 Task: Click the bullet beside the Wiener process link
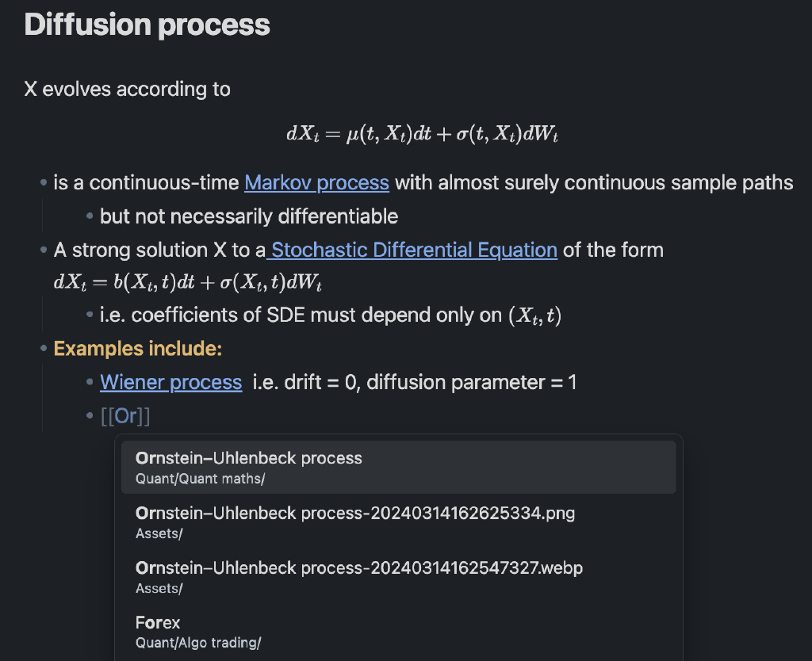pyautogui.click(x=90, y=384)
